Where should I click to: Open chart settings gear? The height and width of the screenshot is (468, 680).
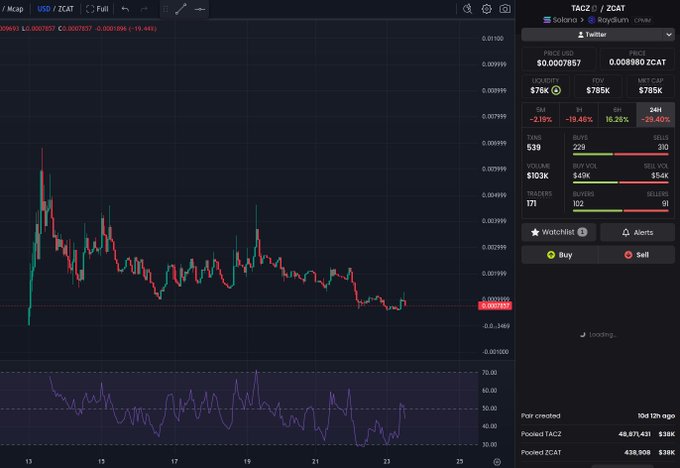click(x=486, y=9)
